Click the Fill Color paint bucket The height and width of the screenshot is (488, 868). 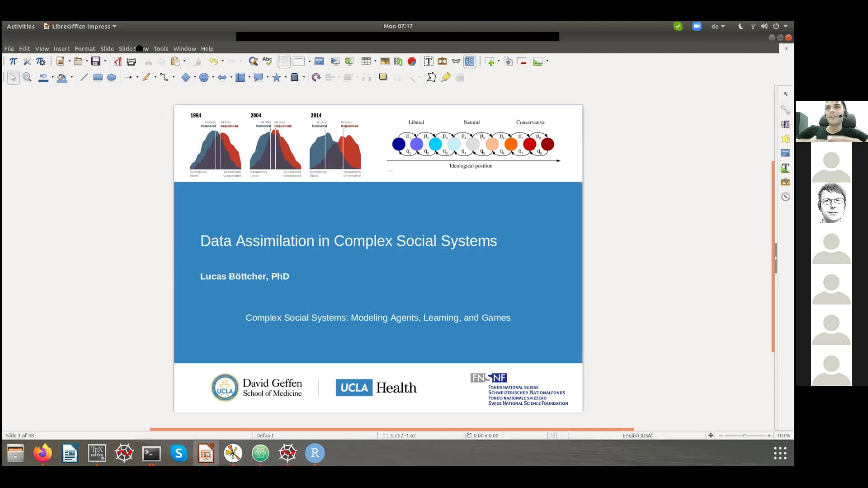(62, 78)
